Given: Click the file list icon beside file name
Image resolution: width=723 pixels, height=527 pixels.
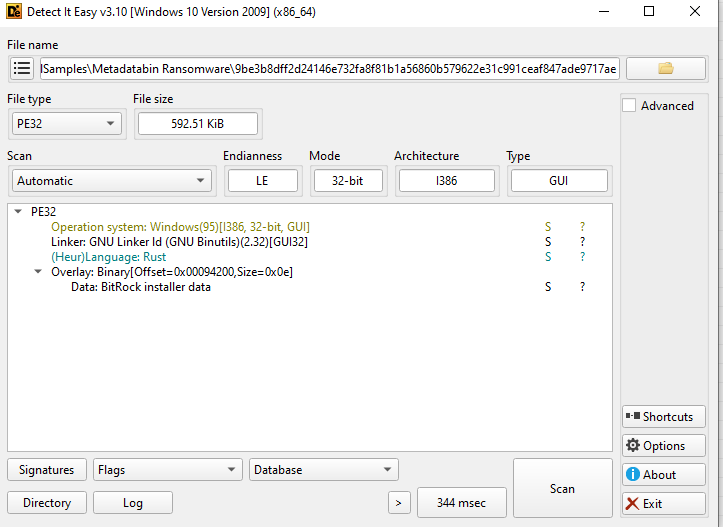Looking at the screenshot, I should (22, 69).
